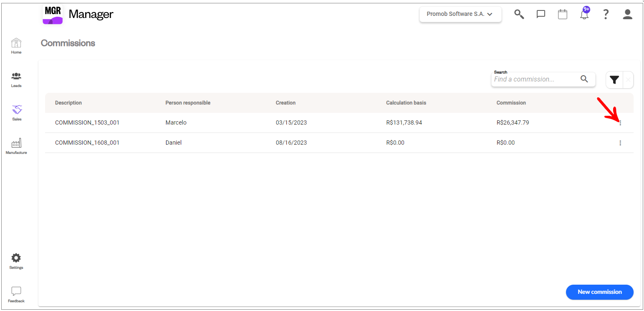This screenshot has height=311, width=644.
Task: Open options menu for COMMISSION_1503_001
Action: click(x=620, y=123)
